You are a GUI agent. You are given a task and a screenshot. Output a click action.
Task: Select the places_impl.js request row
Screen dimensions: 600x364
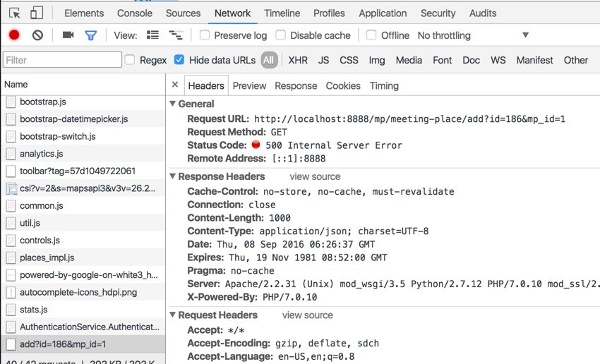point(83,257)
